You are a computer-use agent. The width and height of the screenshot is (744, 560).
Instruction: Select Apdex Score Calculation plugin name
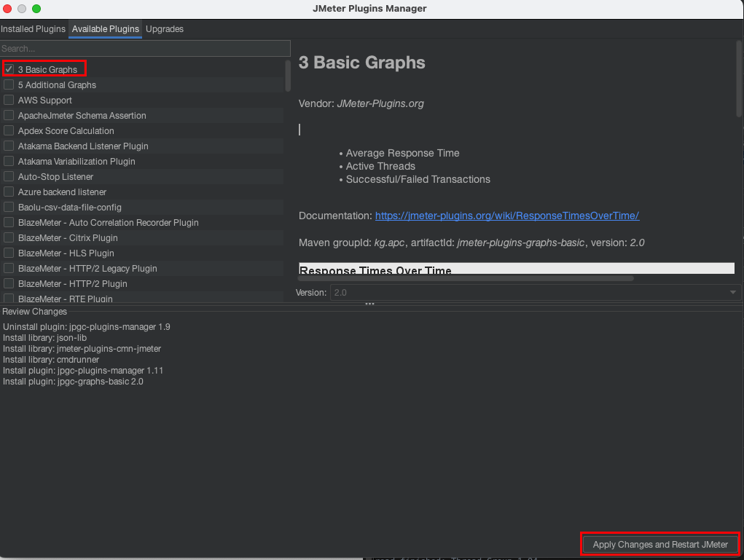(66, 131)
